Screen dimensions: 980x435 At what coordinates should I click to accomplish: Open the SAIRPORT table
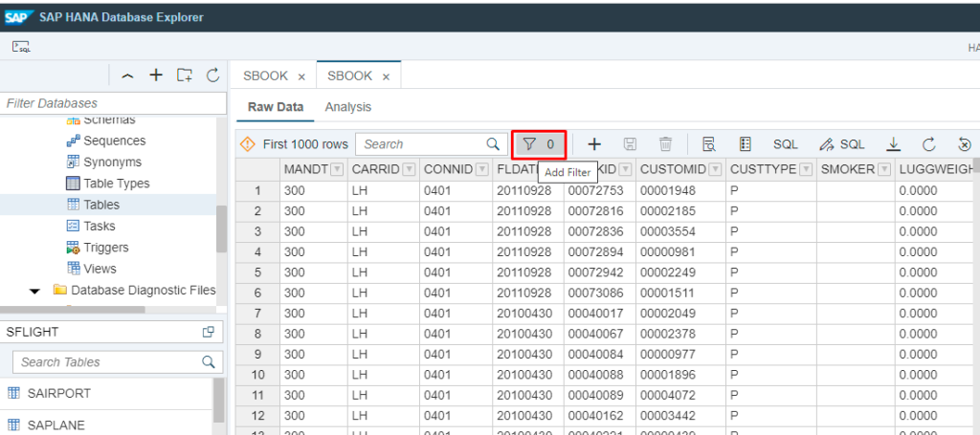[x=59, y=394]
